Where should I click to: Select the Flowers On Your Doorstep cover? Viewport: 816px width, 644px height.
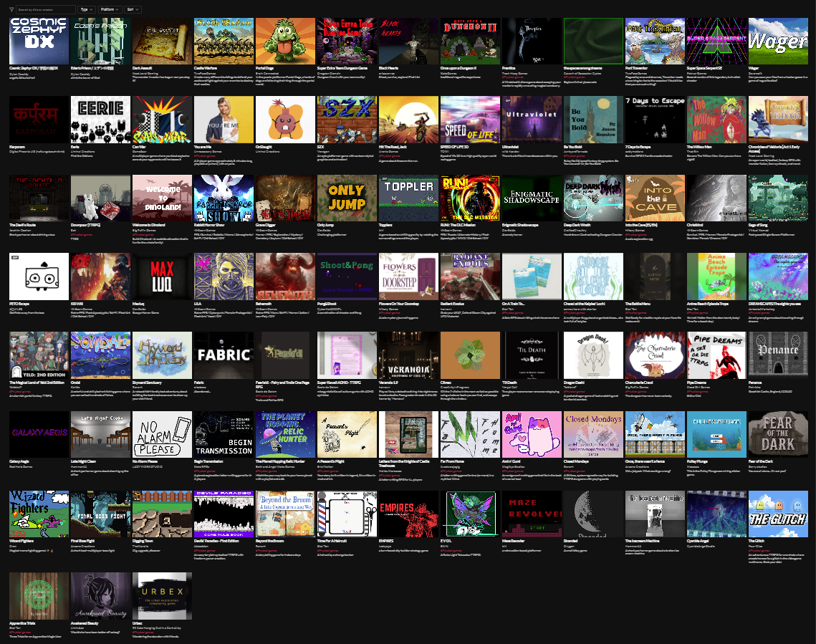click(x=408, y=277)
